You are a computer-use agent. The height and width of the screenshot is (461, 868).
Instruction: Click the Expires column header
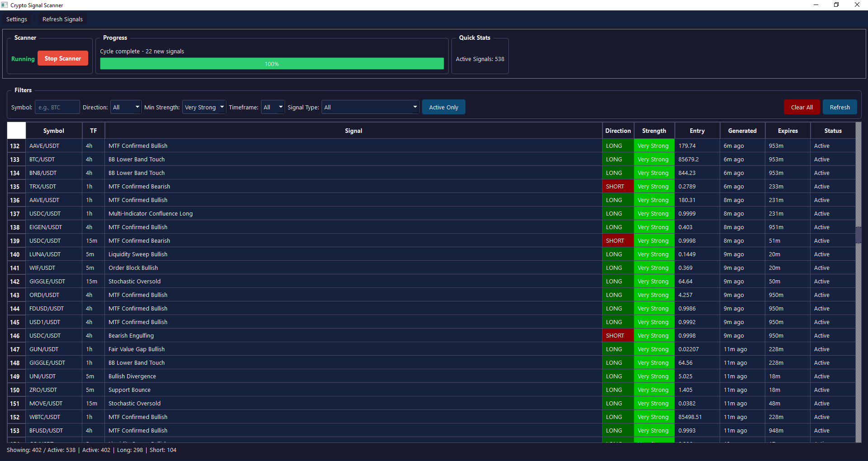787,131
